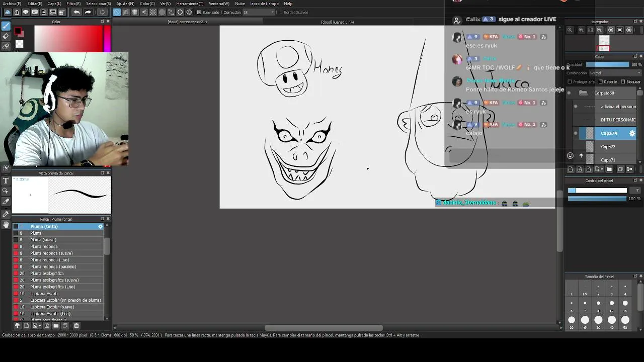Pick a red shade in the color square
644x362 pixels.
click(68, 39)
